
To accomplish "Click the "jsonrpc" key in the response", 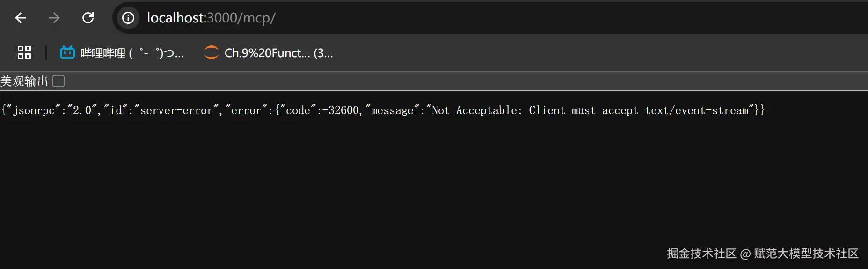I will point(34,110).
